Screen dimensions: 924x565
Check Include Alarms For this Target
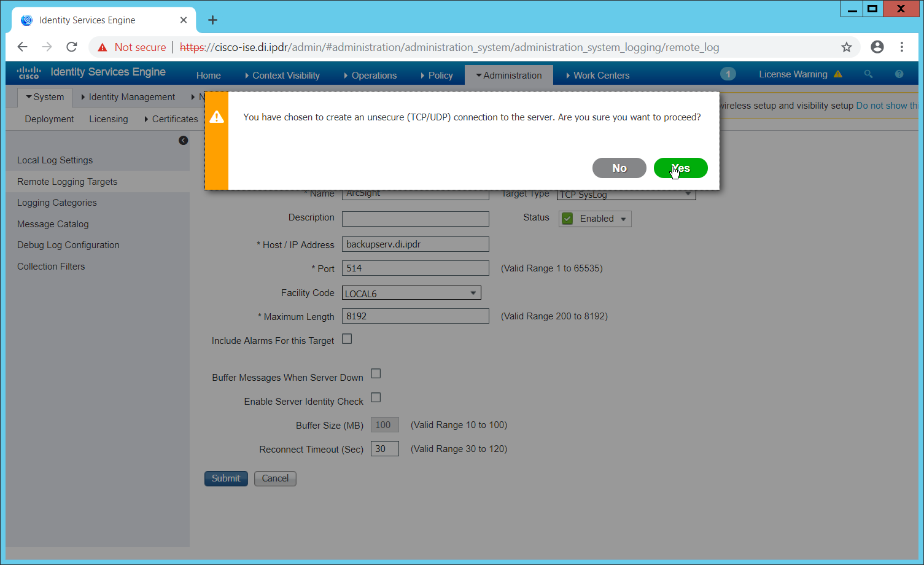(x=347, y=339)
